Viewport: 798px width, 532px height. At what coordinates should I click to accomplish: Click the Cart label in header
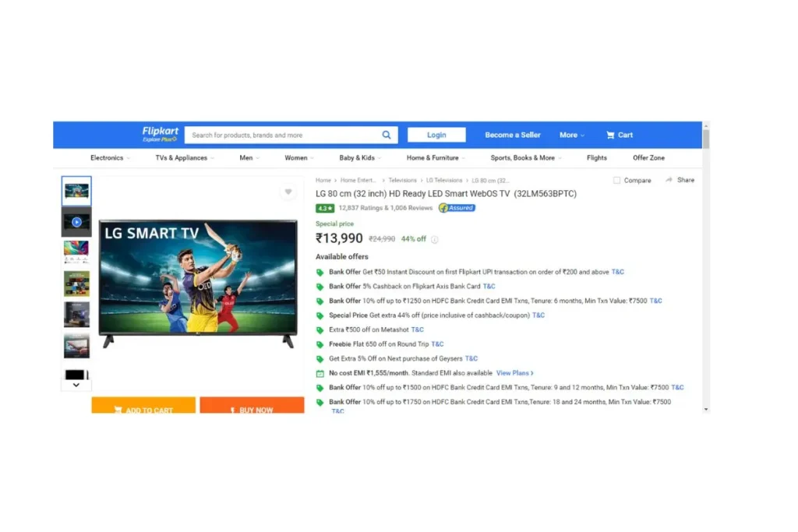click(x=625, y=135)
